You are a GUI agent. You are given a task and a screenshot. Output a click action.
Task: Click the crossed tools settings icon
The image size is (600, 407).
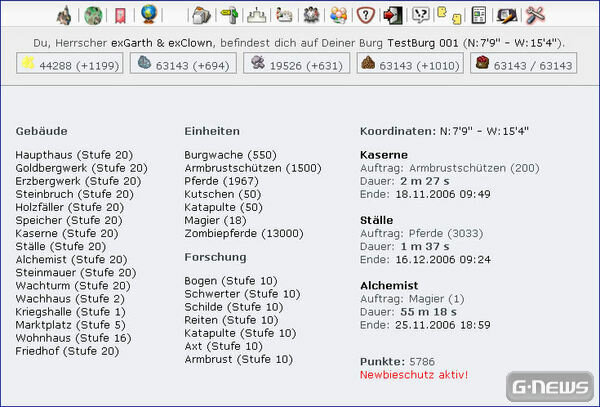pyautogui.click(x=535, y=15)
